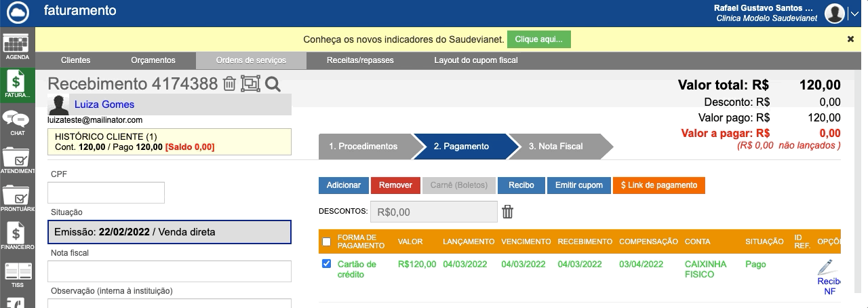Click the Carnê (Boletos) button
Image resolution: width=868 pixels, height=308 pixels.
pyautogui.click(x=458, y=185)
